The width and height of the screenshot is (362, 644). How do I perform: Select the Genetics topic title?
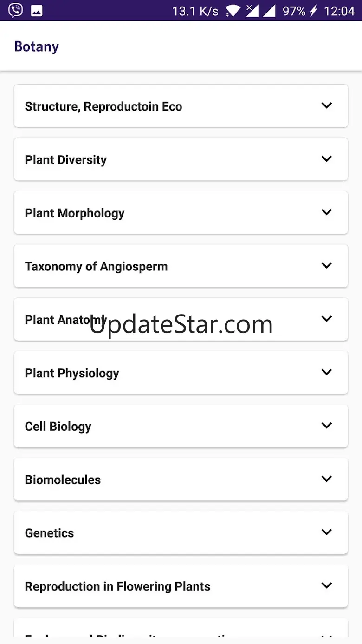pyautogui.click(x=50, y=533)
